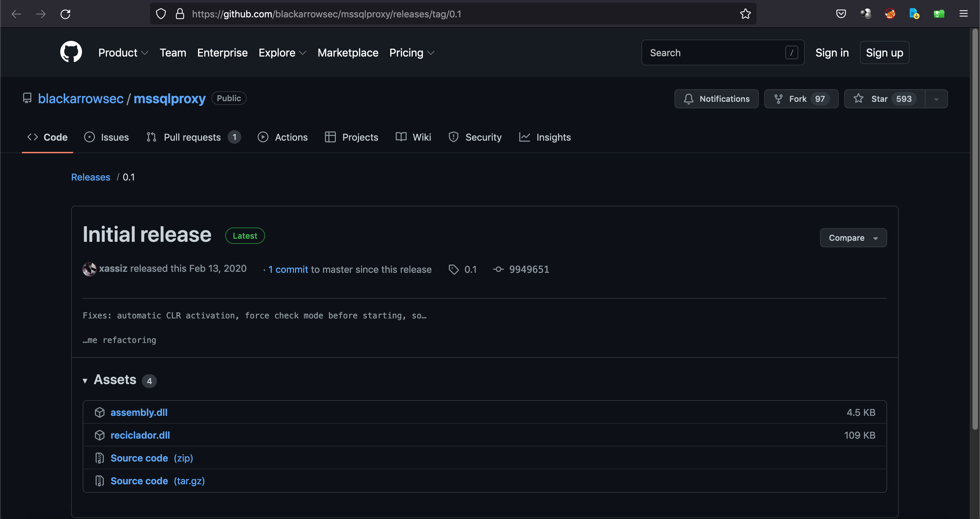Expand the Pricing dropdown
980x519 pixels.
[x=412, y=52]
